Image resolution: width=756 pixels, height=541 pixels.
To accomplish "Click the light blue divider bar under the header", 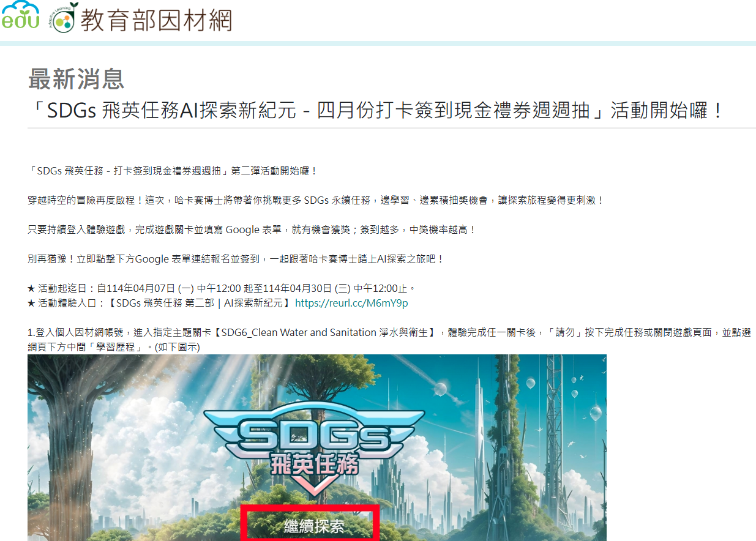I will [x=378, y=43].
